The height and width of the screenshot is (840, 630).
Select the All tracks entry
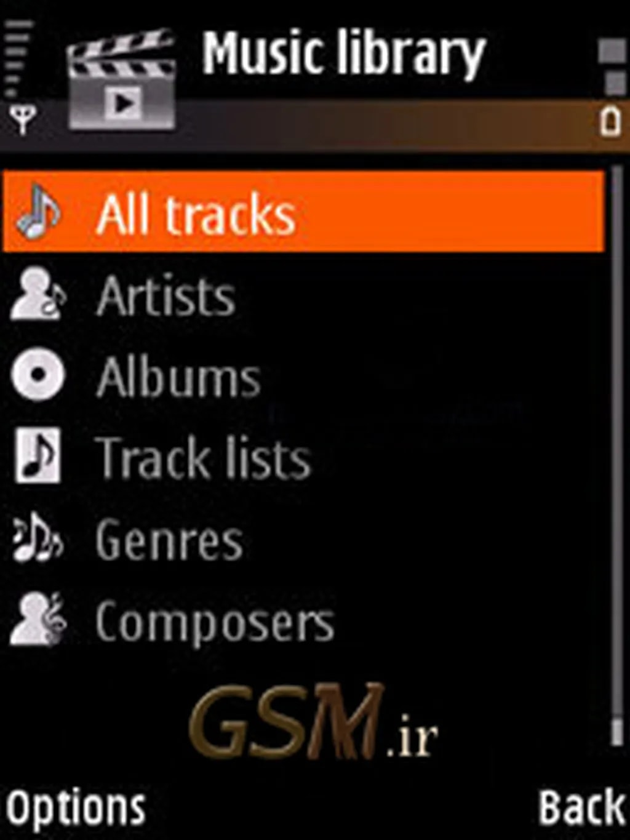point(304,212)
